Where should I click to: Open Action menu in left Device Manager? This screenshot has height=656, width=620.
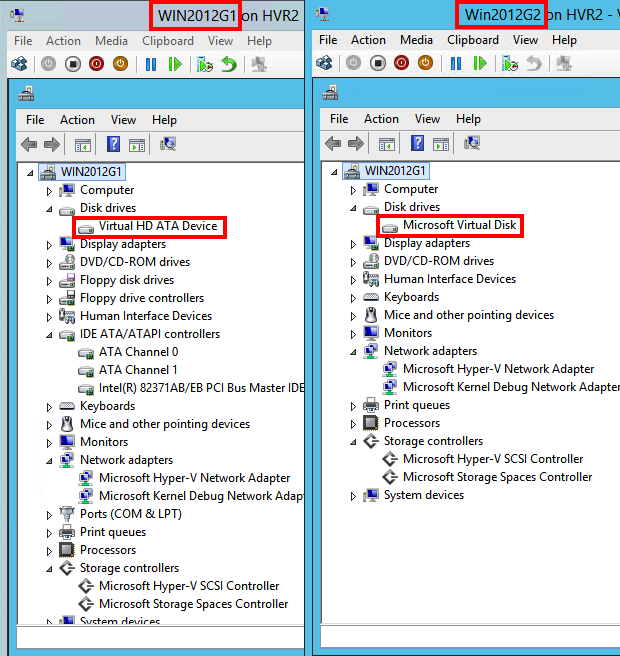pos(77,120)
